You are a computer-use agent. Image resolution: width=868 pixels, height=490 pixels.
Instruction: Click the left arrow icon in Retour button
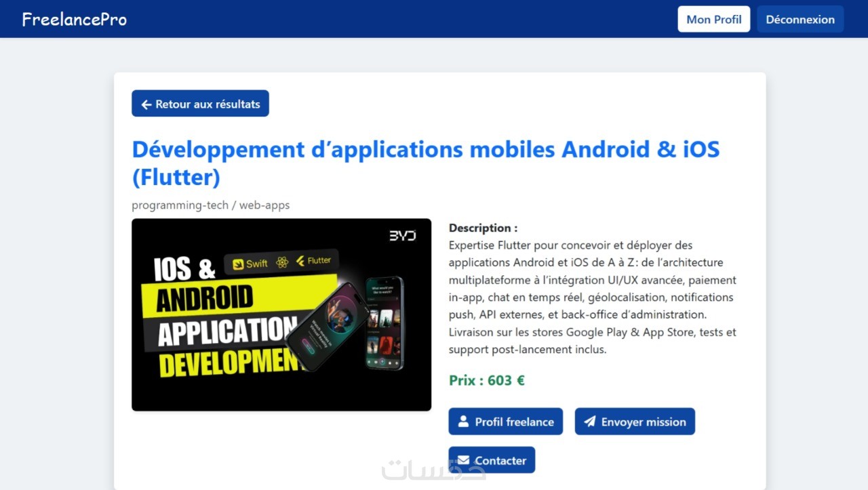coord(146,104)
